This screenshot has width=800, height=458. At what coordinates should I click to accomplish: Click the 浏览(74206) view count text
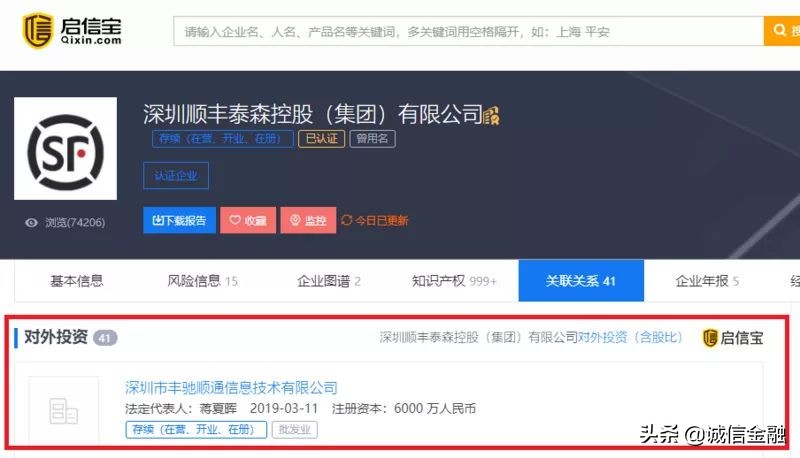click(x=75, y=223)
